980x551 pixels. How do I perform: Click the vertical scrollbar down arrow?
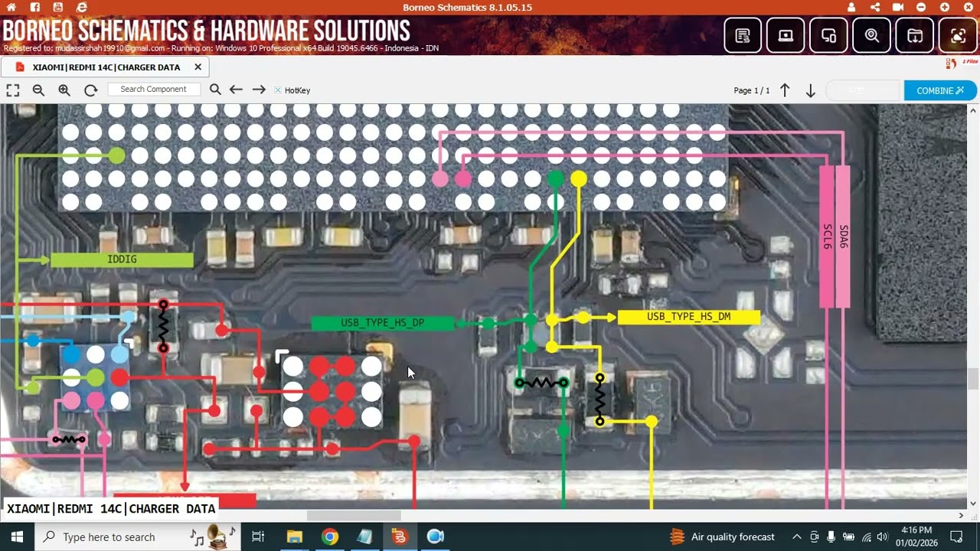pyautogui.click(x=973, y=504)
